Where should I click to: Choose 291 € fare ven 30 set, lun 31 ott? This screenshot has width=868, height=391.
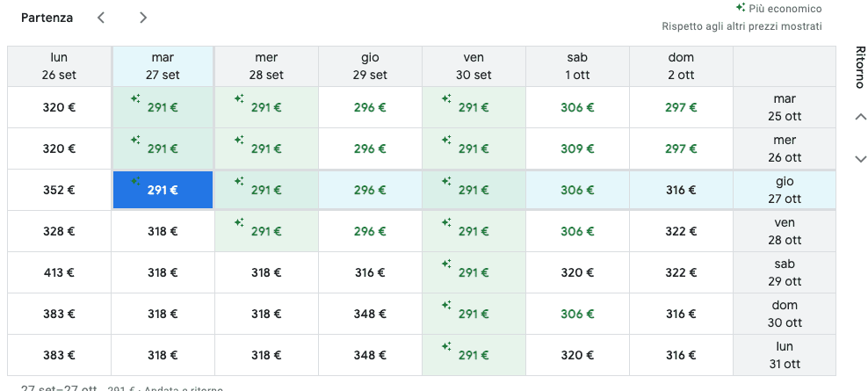474,355
